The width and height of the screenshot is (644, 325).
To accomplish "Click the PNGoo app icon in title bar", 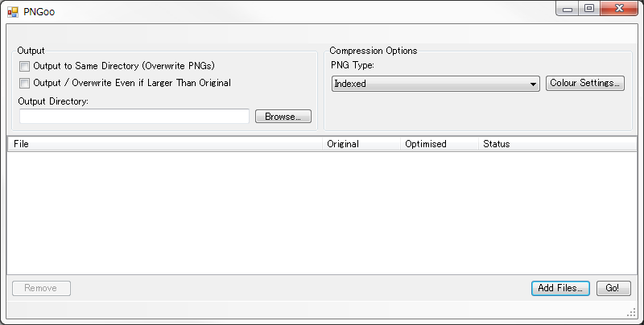I will (x=12, y=12).
